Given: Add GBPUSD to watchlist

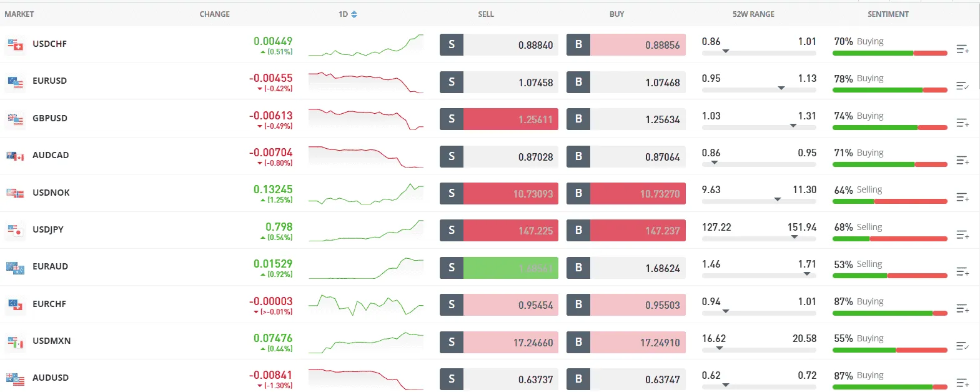Looking at the screenshot, I should (x=963, y=123).
